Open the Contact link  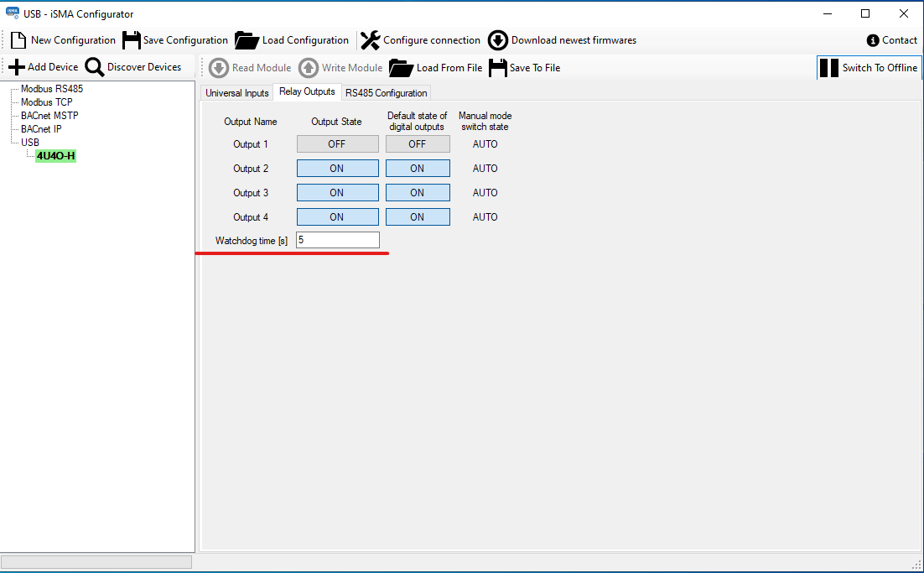(x=892, y=40)
